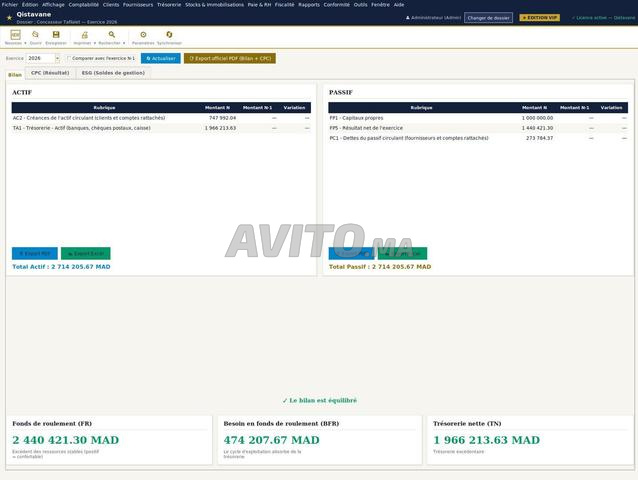The width and height of the screenshot is (638, 480).
Task: Click Total Actif : 2 714 205.67 MAD
Action: coord(61,267)
